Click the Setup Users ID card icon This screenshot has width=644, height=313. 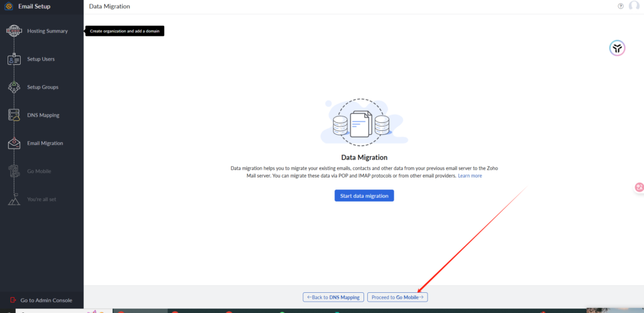click(x=14, y=59)
